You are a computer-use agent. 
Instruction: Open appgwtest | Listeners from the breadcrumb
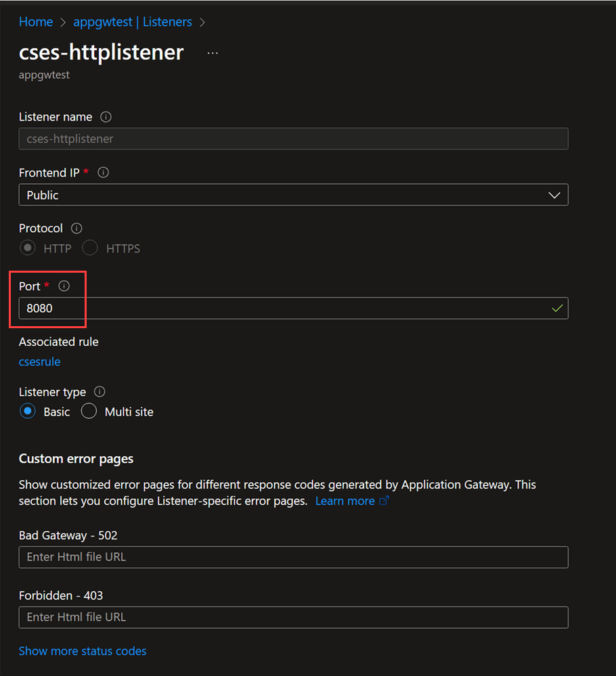[133, 22]
